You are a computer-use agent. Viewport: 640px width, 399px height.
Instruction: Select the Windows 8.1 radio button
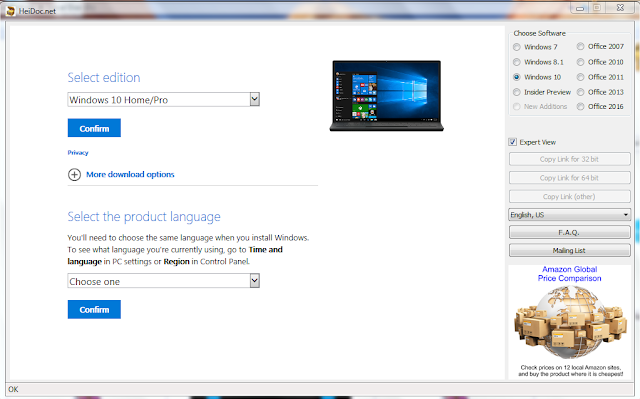click(517, 62)
